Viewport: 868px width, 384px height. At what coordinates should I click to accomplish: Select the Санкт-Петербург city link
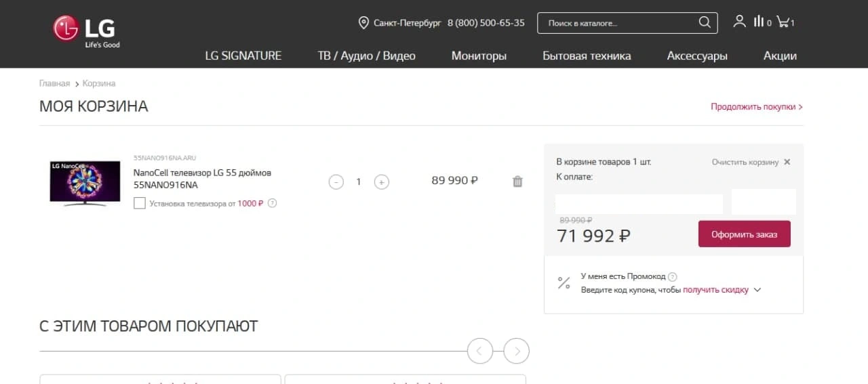pos(408,23)
